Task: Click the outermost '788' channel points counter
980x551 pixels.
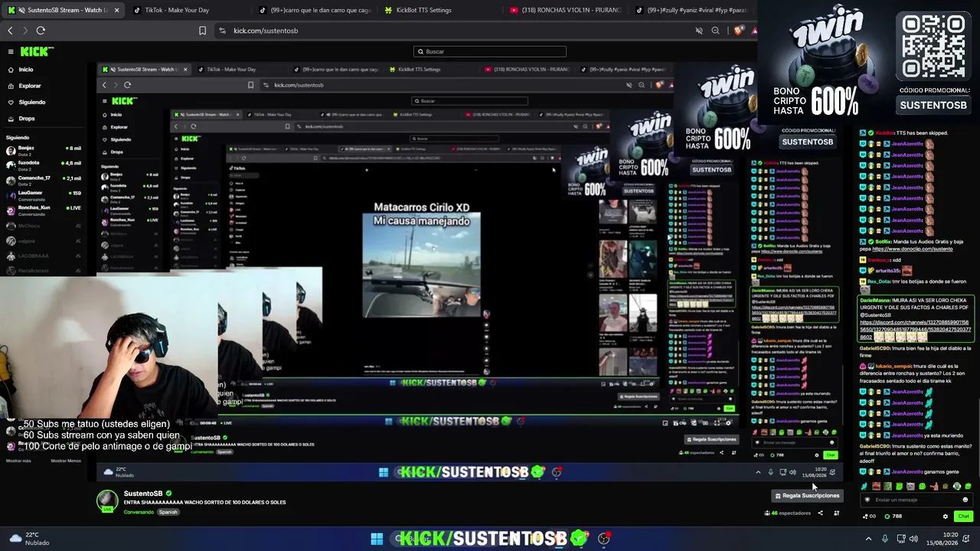Action: pyautogui.click(x=893, y=517)
